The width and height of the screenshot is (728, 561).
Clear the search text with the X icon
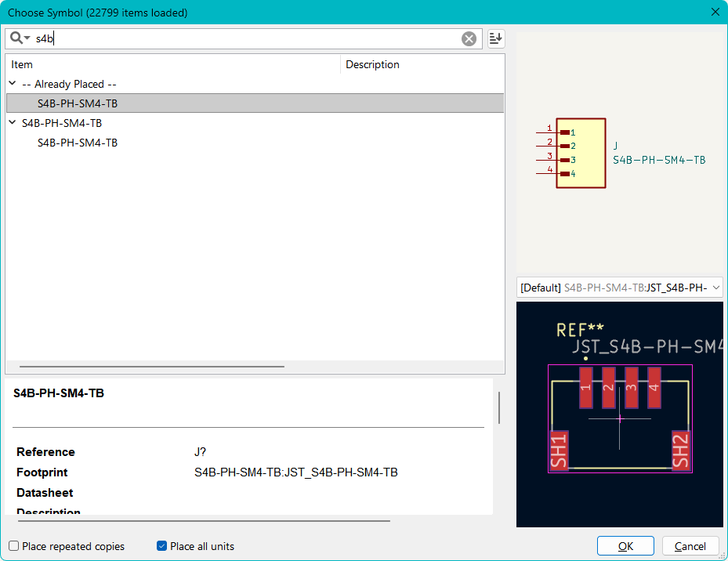pyautogui.click(x=469, y=38)
